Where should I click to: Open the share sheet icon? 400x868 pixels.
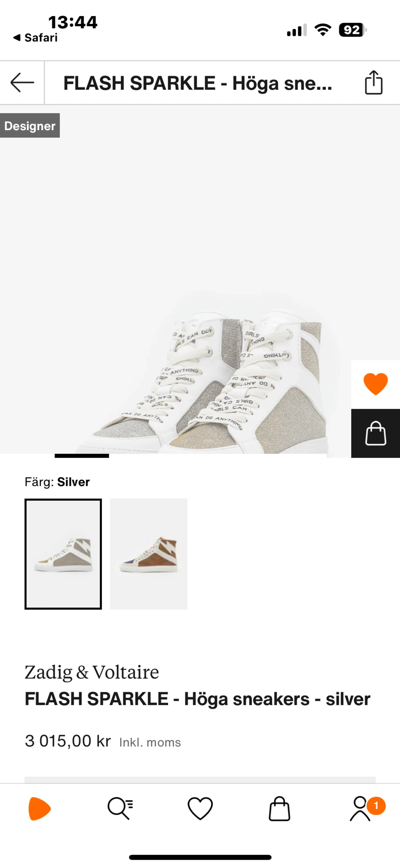click(374, 83)
